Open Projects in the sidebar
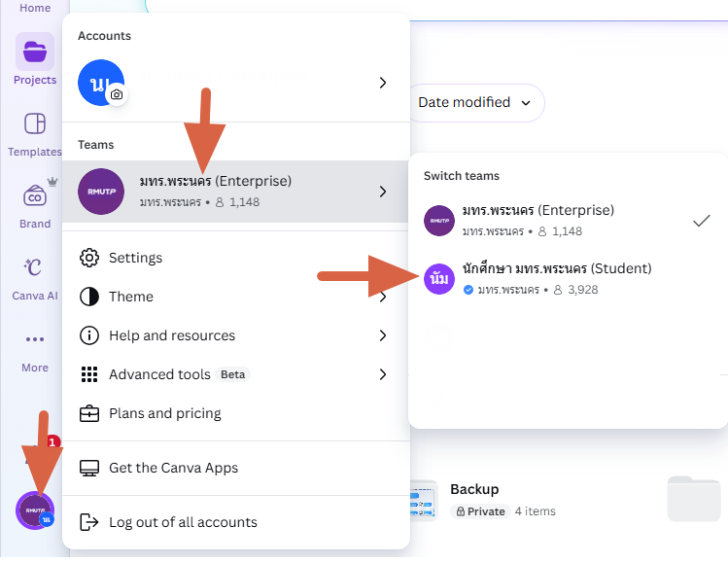Screen dimensions: 728x562 (35, 59)
